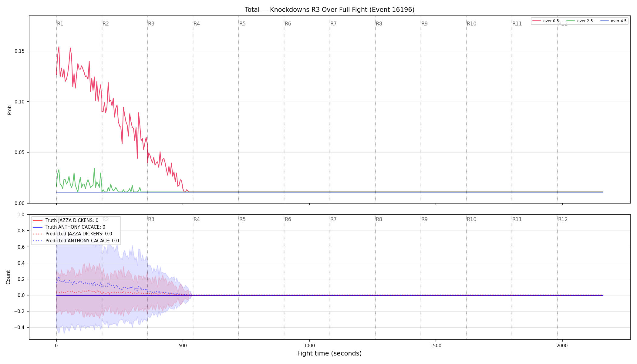Screen dimensions: 637x364
Task: Click the 0.6 tick on Count axis
Action: (x=21, y=247)
